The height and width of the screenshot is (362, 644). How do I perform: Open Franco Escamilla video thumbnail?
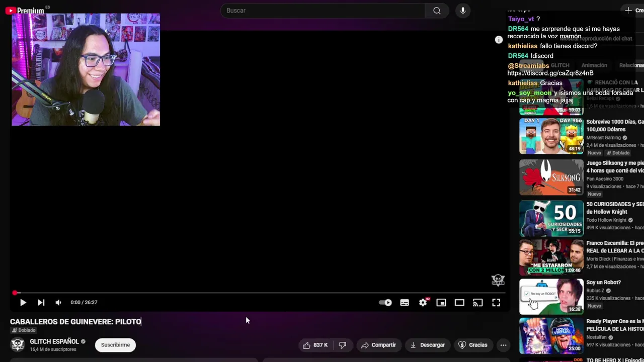[551, 257]
